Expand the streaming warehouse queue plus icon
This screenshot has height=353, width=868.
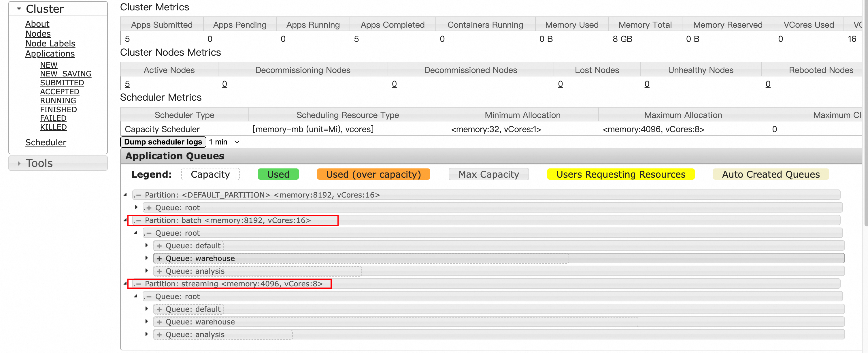point(159,322)
